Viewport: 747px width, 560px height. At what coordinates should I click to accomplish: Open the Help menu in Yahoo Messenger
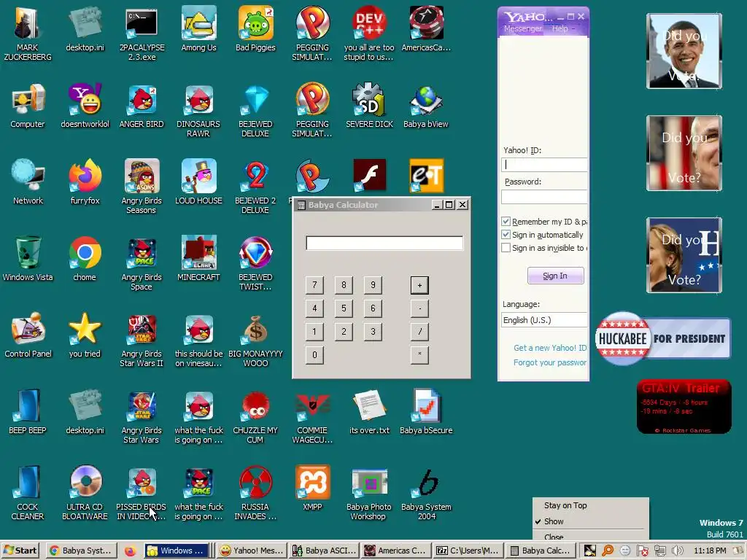coord(560,28)
